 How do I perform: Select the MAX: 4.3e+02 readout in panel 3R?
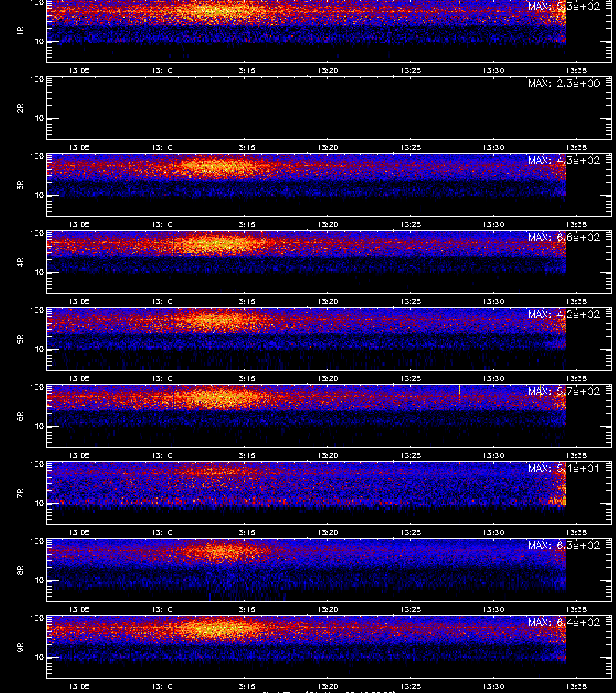coord(564,160)
